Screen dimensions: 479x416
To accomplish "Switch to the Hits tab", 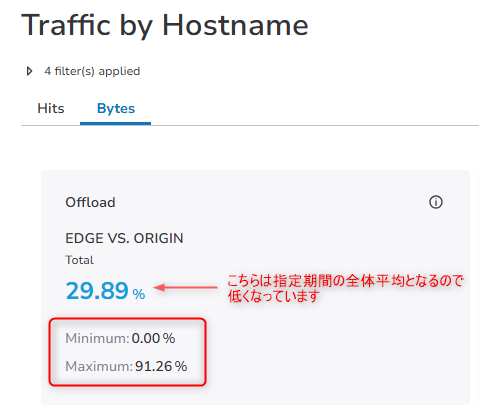I will point(51,108).
